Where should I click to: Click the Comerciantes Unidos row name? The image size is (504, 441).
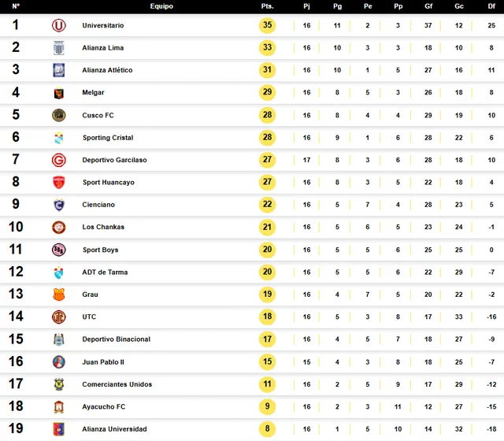pos(117,384)
